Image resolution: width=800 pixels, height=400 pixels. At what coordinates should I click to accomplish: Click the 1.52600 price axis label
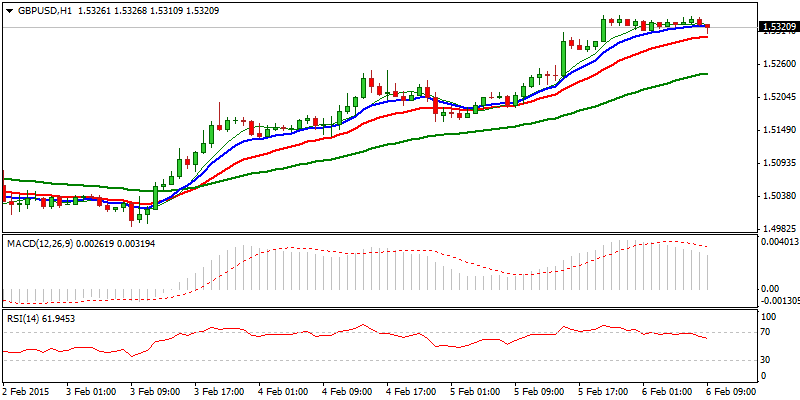tap(777, 64)
